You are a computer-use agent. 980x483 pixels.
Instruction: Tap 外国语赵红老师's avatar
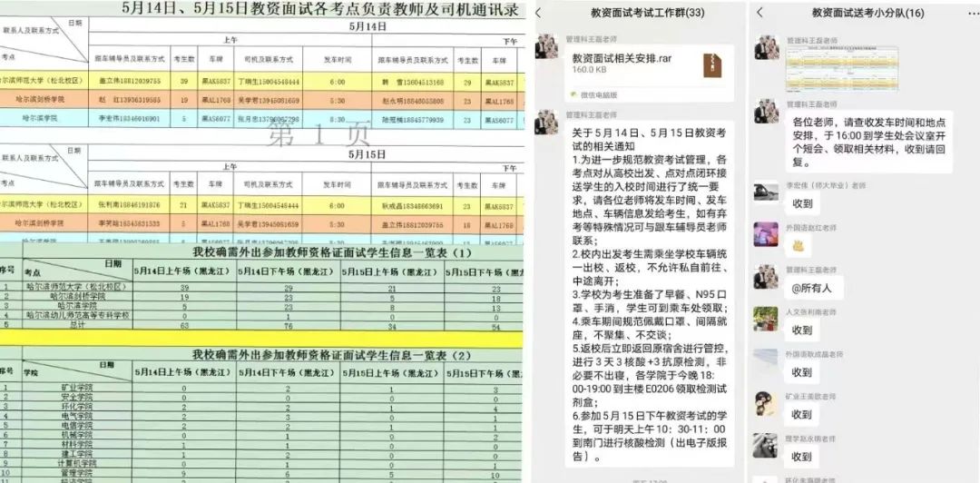[766, 235]
